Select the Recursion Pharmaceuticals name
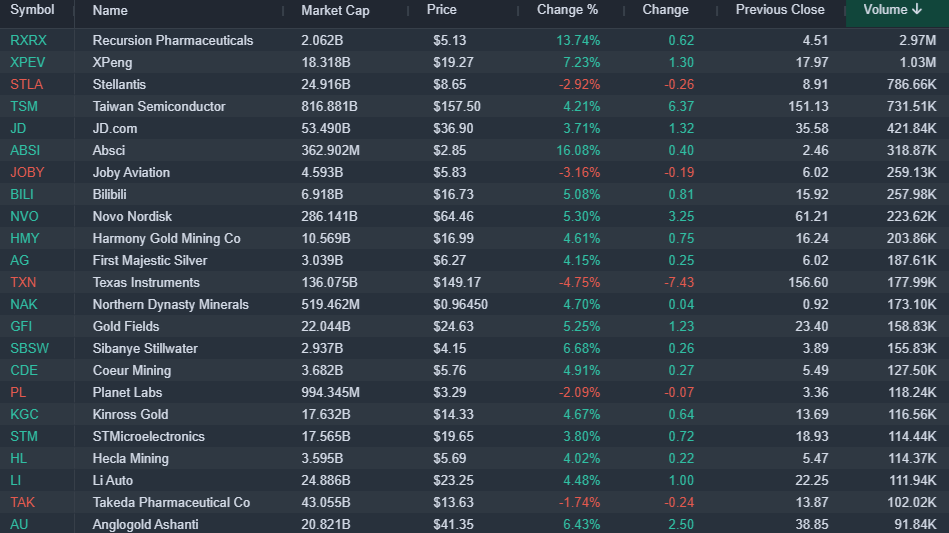The width and height of the screenshot is (949, 533). click(x=172, y=41)
